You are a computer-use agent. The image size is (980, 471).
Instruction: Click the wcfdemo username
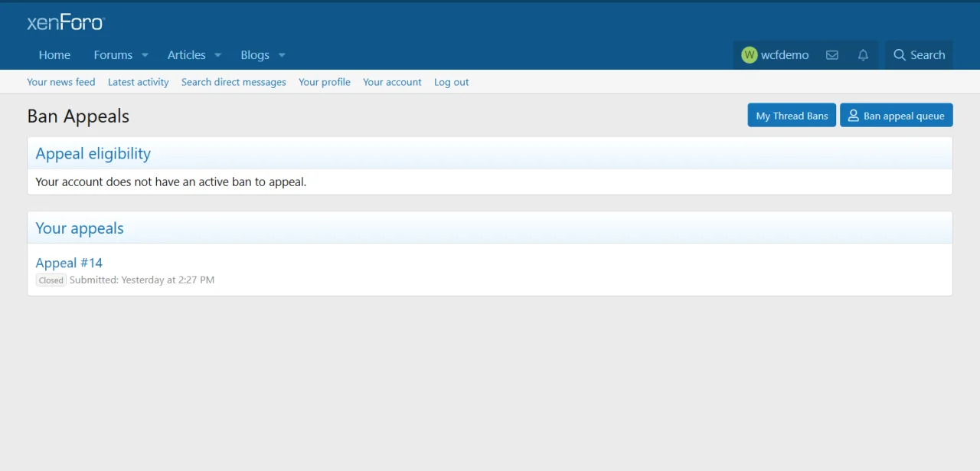click(x=785, y=55)
